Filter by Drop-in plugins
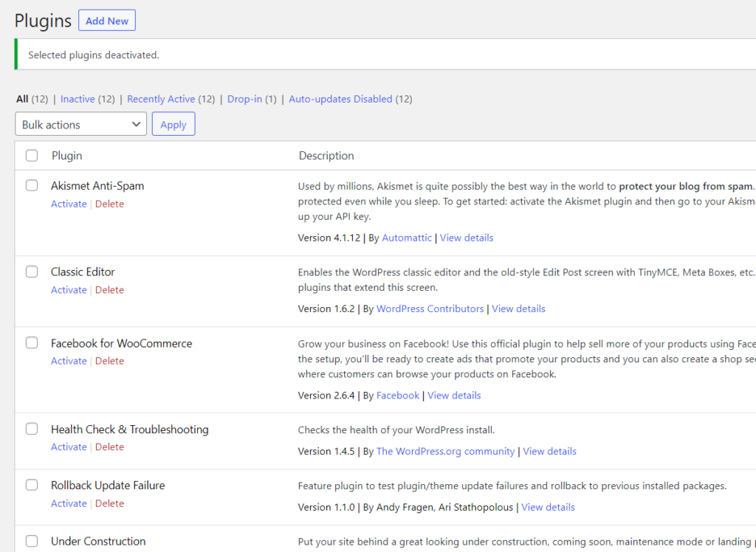Image resolution: width=756 pixels, height=552 pixels. [244, 99]
